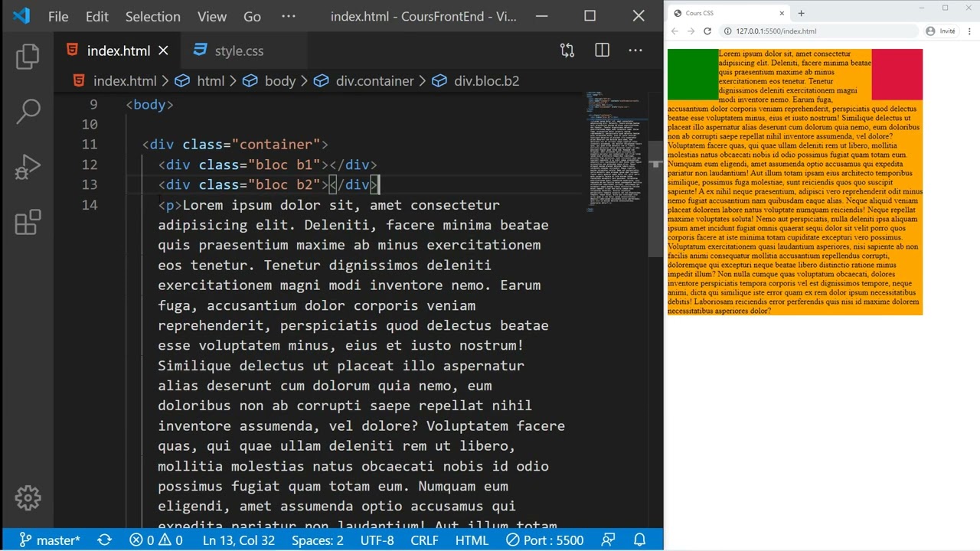Close the index.html editor tab
The height and width of the screenshot is (551, 980).
[163, 51]
